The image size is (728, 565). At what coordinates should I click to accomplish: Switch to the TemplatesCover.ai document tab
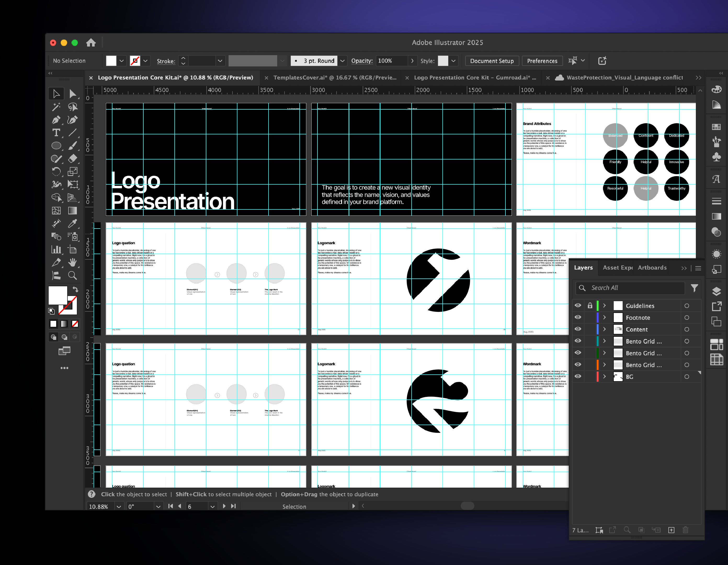335,78
